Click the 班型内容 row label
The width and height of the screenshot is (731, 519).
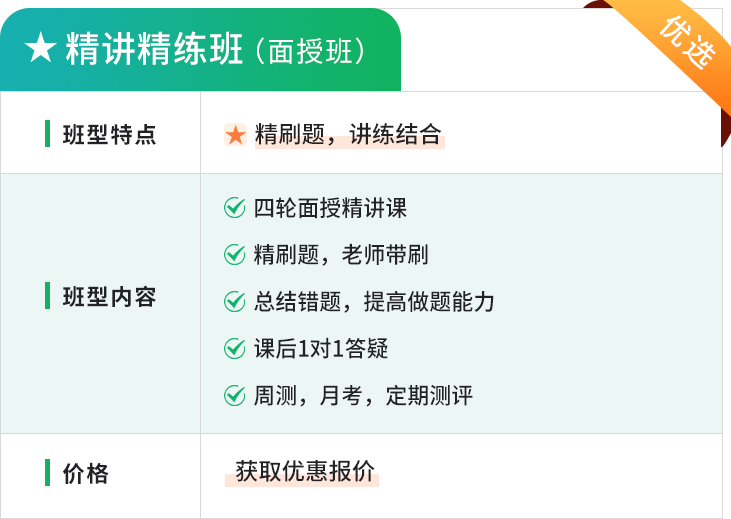[110, 297]
